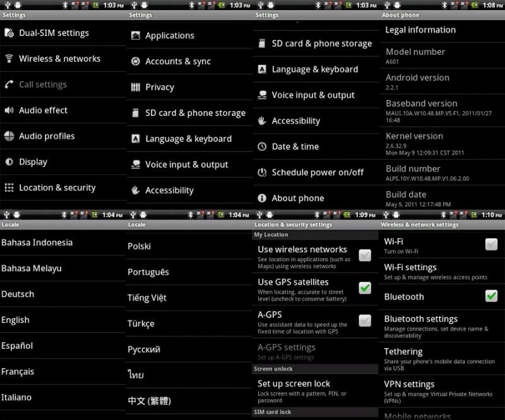The height and width of the screenshot is (420, 505).
Task: Tap the Location & security grid icon
Action: [9, 188]
